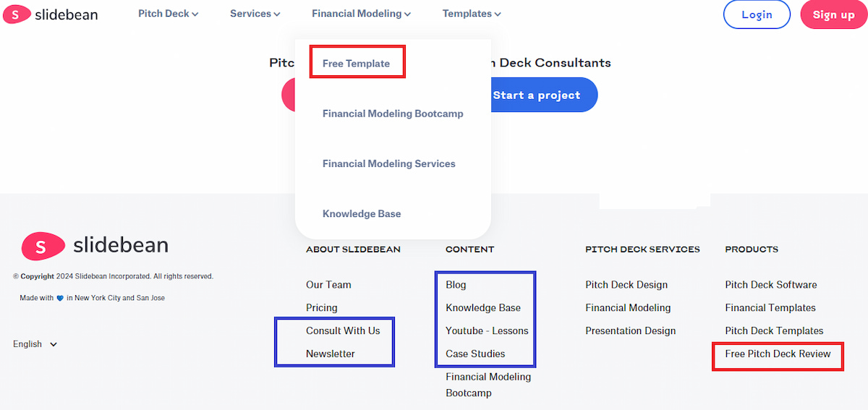The height and width of the screenshot is (410, 868).
Task: Click the Slidebean logo in header
Action: [51, 14]
